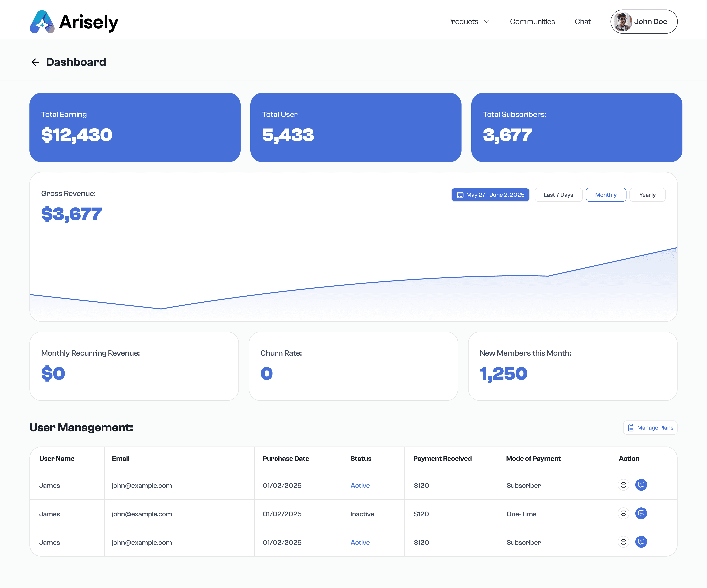The image size is (707, 588).
Task: Select the Monthly revenue filter
Action: [x=606, y=195]
